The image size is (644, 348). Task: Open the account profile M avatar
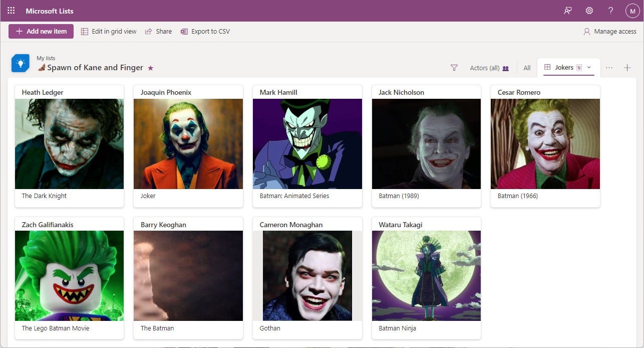tap(632, 11)
